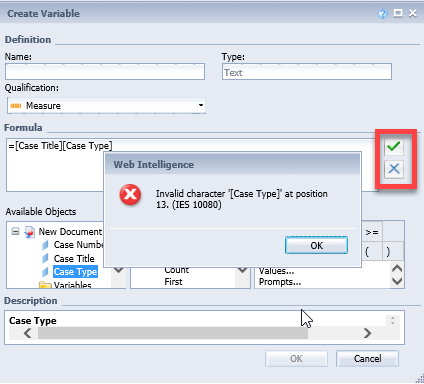Insert the open parenthesis operator
Viewport: 424px width, 384px height.
tap(367, 252)
